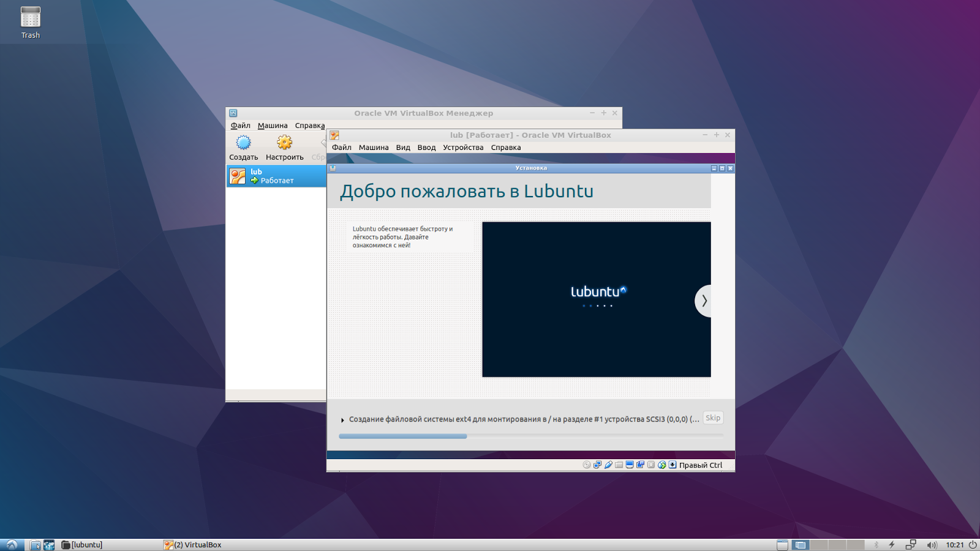Open the Файл menu in VirtualBox Manager

point(240,126)
